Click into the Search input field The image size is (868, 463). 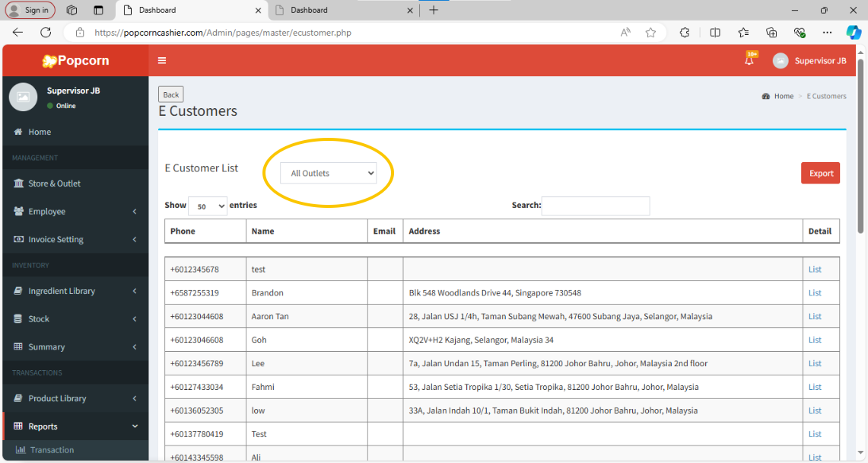coord(596,206)
